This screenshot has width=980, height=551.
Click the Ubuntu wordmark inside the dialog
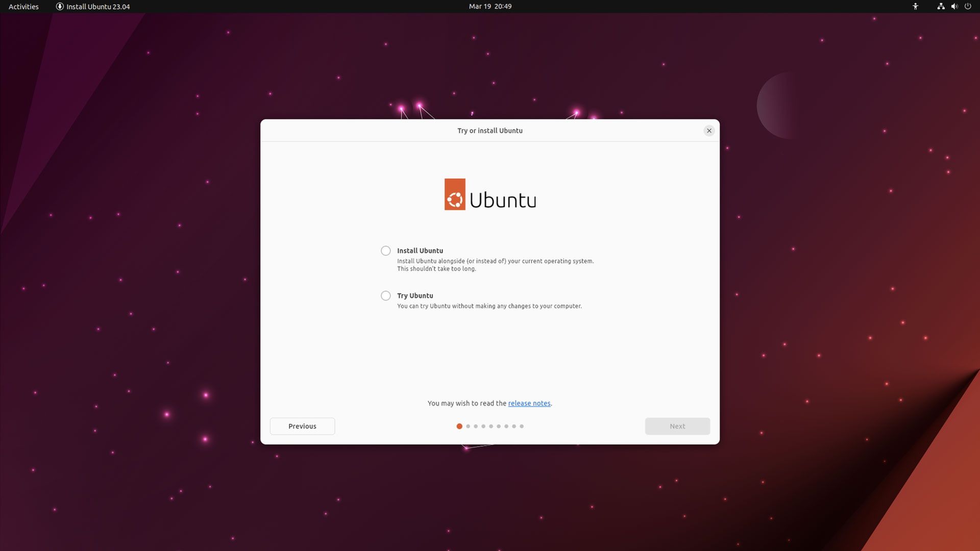[x=503, y=199]
